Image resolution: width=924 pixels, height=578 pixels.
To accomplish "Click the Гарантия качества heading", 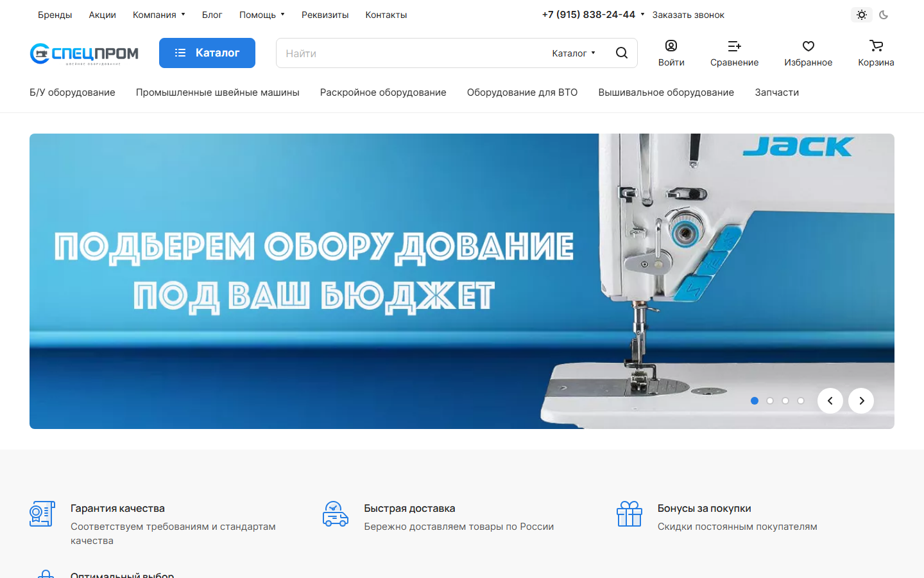I will click(117, 508).
